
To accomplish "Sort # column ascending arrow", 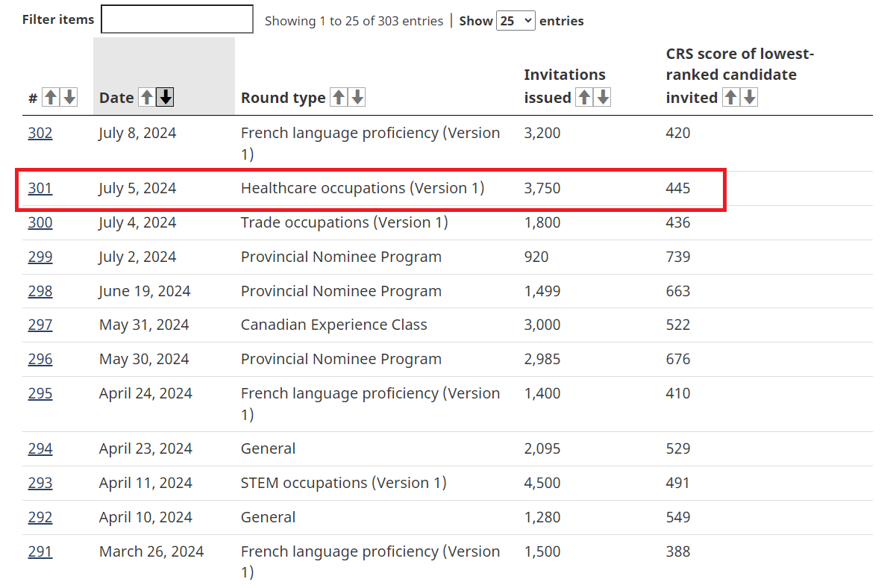I will 51,97.
